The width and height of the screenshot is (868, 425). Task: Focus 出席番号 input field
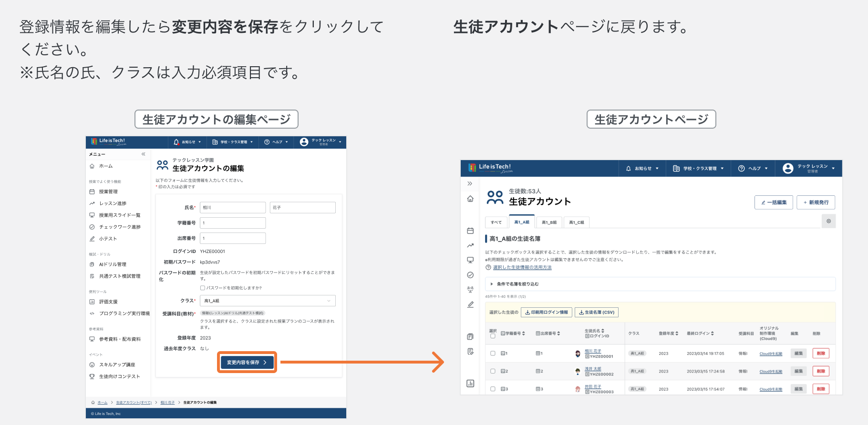pos(233,238)
